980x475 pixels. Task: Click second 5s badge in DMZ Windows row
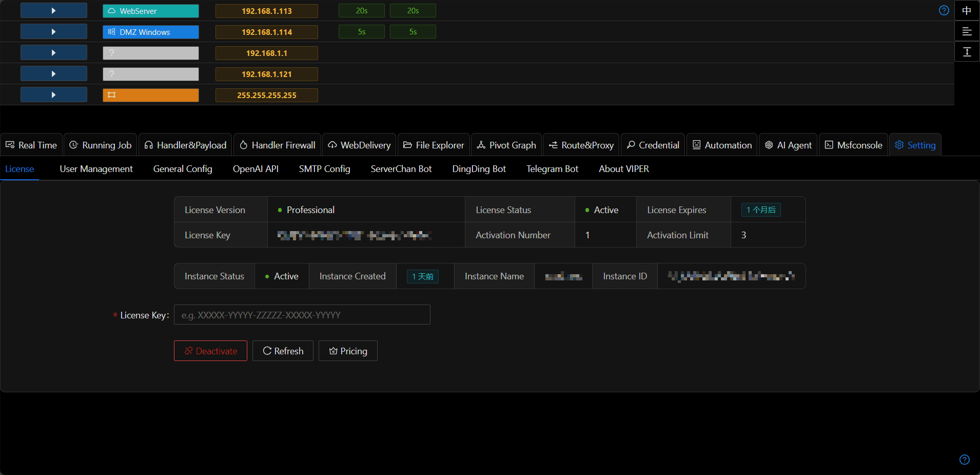click(413, 32)
